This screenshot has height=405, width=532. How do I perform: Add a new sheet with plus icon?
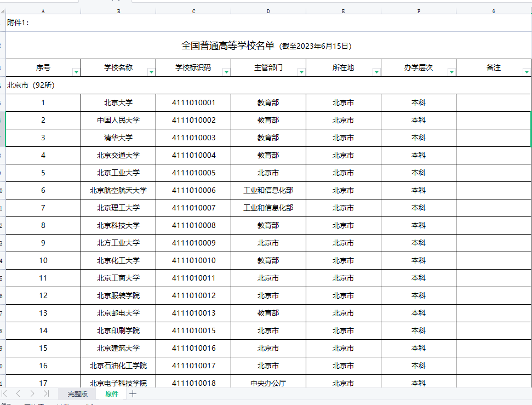click(x=133, y=394)
